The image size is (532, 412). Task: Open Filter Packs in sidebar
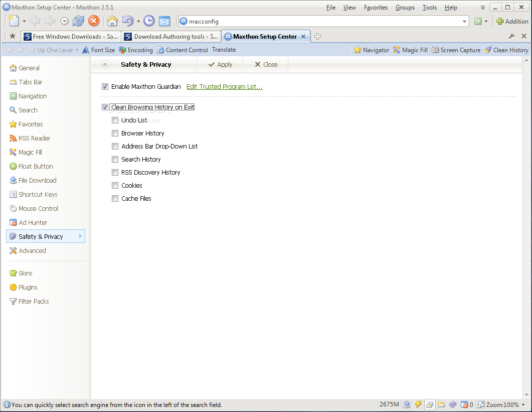[x=29, y=301]
